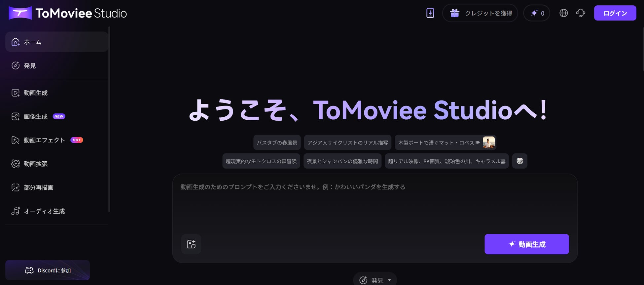Click the add image icon in prompt box
Viewport: 644px width, 285px height.
coord(191,244)
